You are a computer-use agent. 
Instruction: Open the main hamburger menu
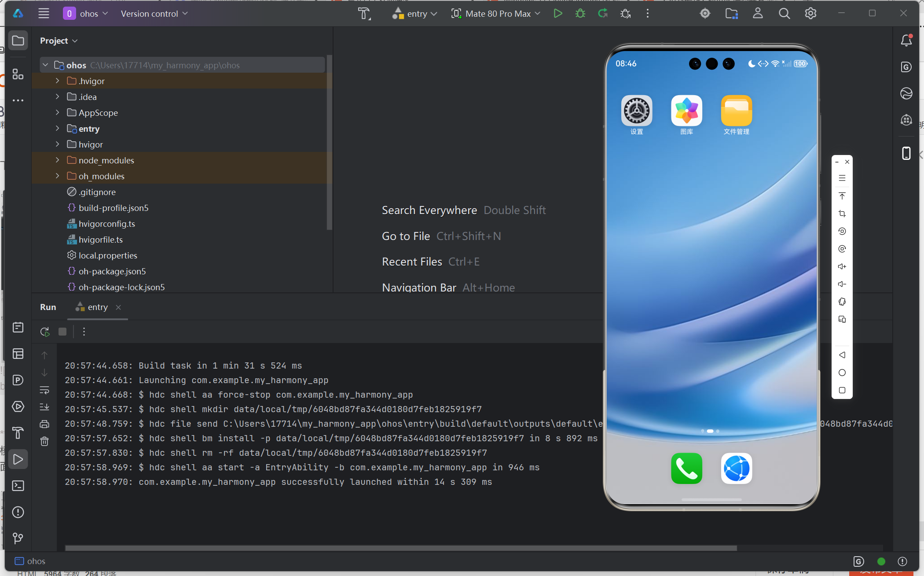pos(44,14)
